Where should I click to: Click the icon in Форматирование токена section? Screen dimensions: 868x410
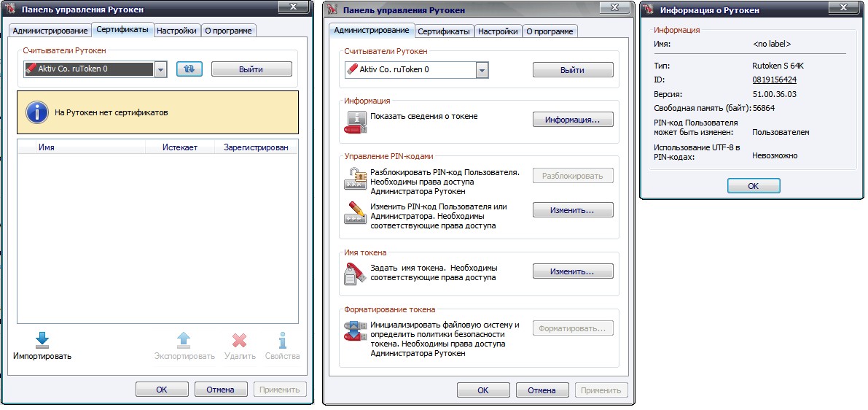click(356, 330)
